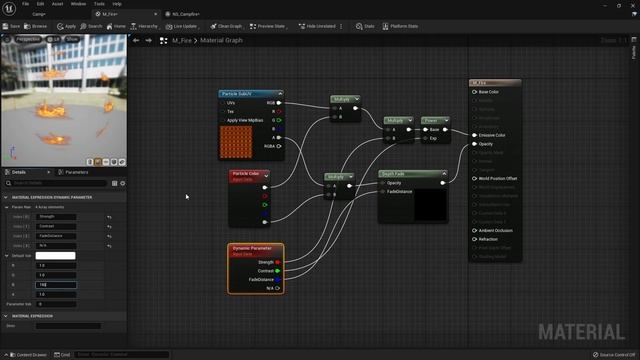The width and height of the screenshot is (640, 360).
Task: Collapse the Material Expression section
Action: 6,316
